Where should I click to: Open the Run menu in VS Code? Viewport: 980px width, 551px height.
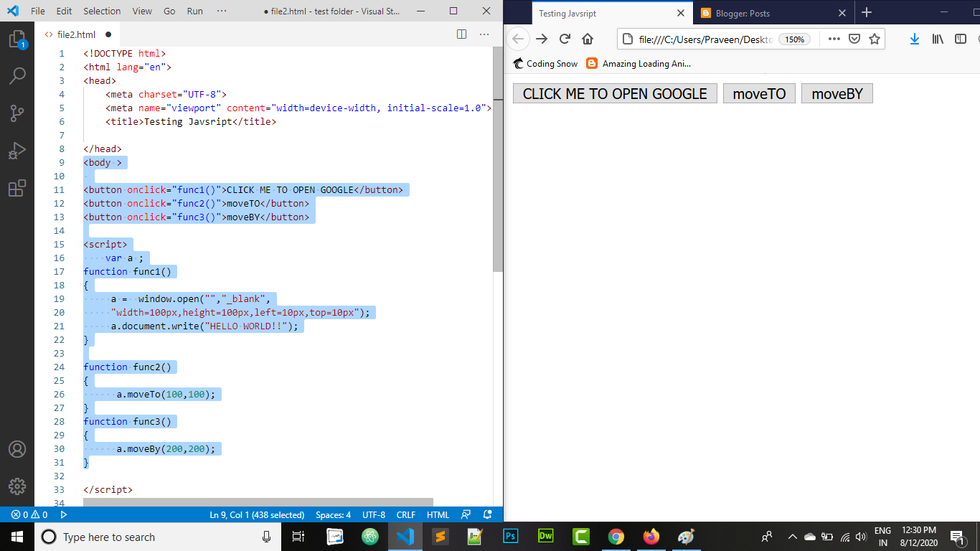point(194,11)
